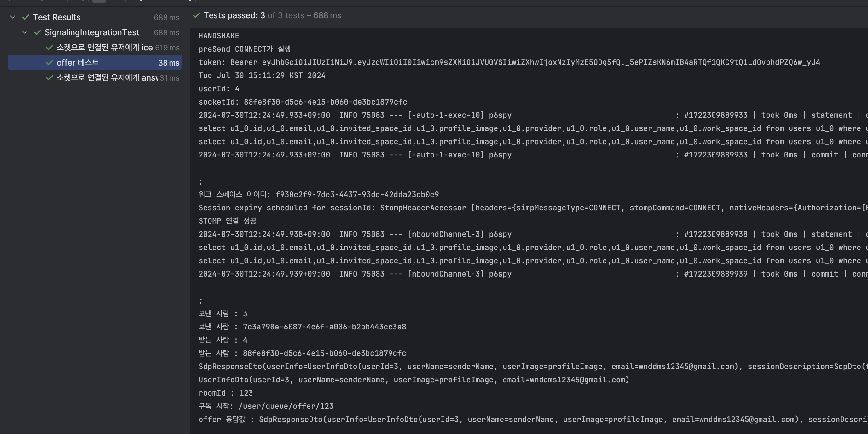The height and width of the screenshot is (434, 868).
Task: Click the Tests passed: 3 status text
Action: [x=234, y=15]
